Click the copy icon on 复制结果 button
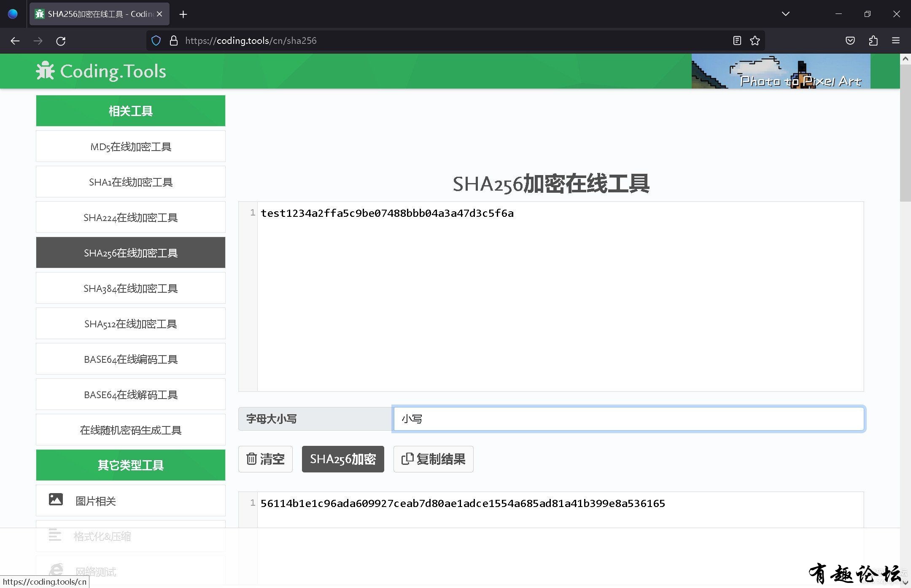The height and width of the screenshot is (588, 911). point(407,459)
